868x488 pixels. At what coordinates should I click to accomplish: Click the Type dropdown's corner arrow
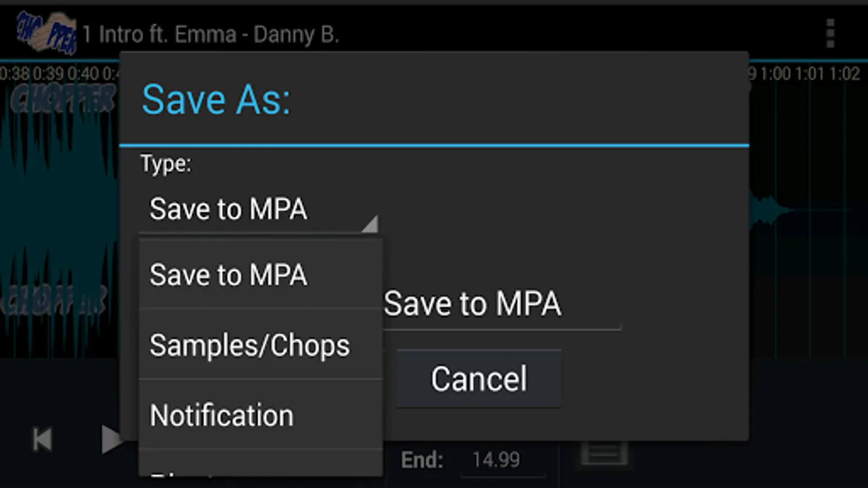[x=370, y=224]
